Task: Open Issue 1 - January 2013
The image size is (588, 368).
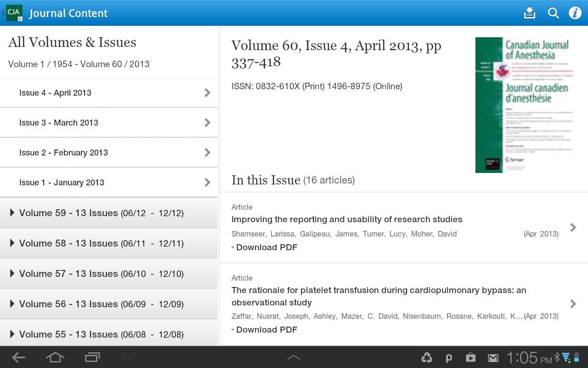Action: click(x=109, y=182)
